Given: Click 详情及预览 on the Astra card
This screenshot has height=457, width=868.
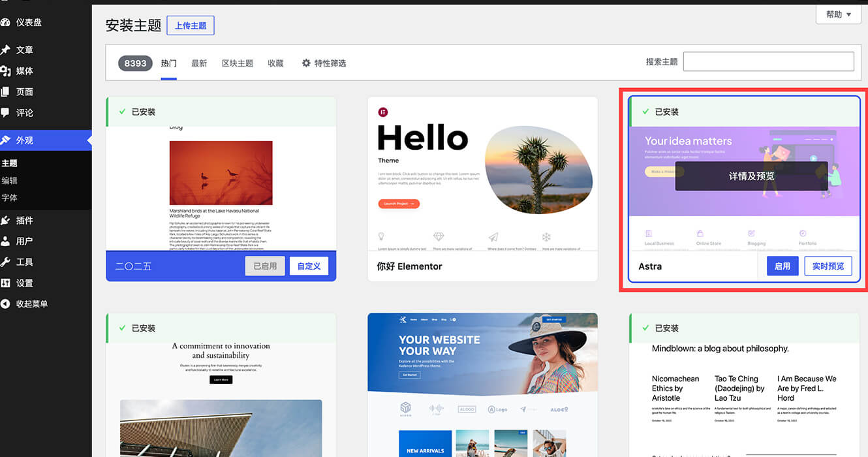Looking at the screenshot, I should pyautogui.click(x=751, y=176).
